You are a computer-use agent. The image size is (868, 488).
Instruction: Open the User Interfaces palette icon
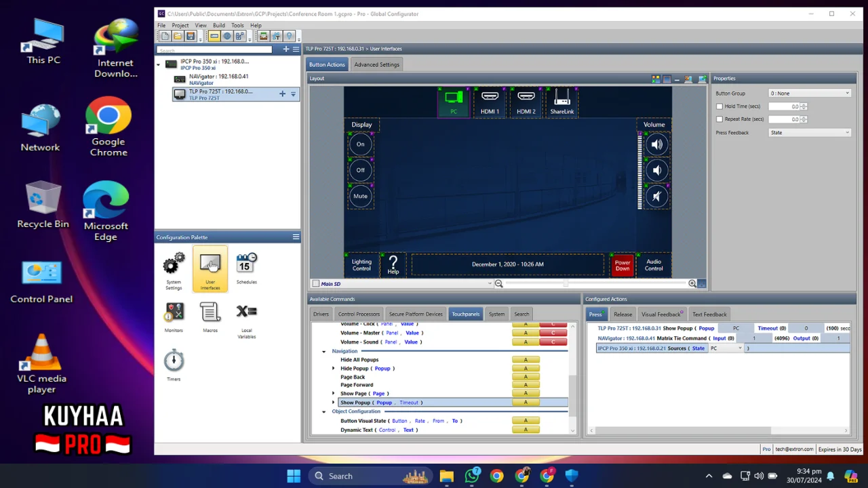click(210, 270)
